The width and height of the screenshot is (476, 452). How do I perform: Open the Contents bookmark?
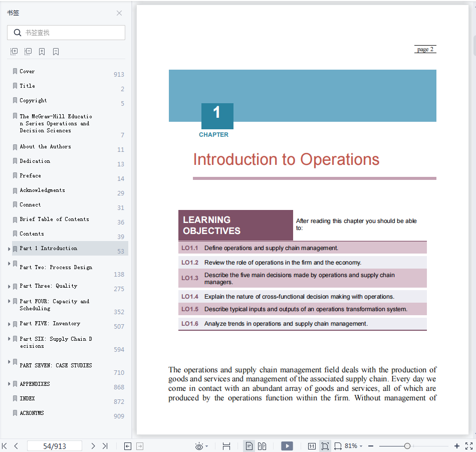click(x=32, y=234)
